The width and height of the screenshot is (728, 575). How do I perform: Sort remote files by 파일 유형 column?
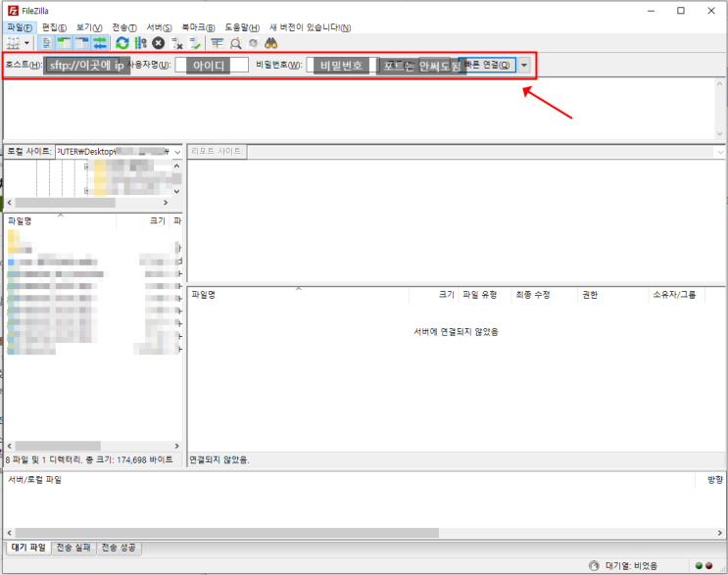point(485,295)
